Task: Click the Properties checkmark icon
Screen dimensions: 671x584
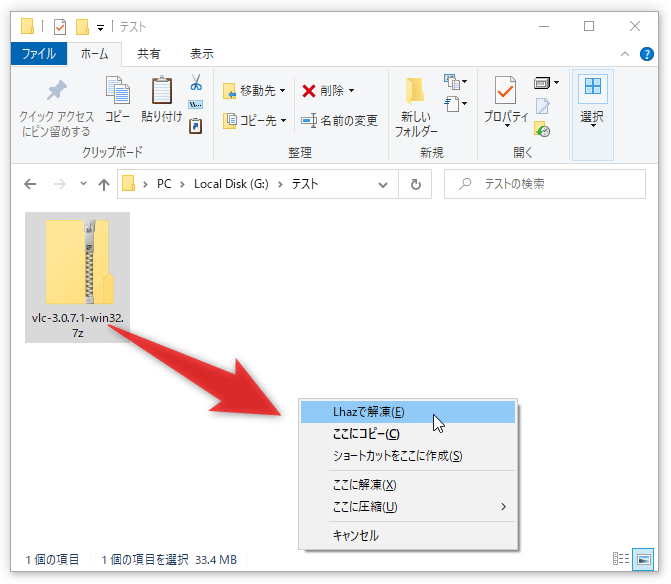Action: [505, 90]
